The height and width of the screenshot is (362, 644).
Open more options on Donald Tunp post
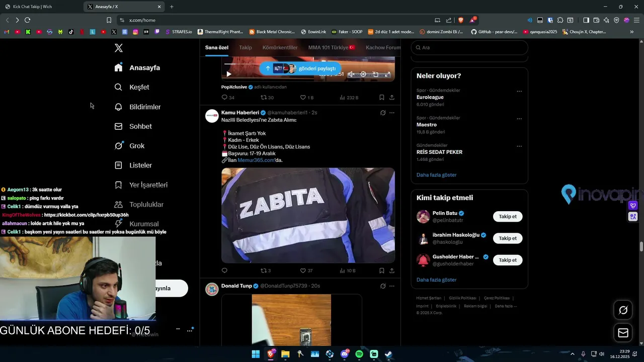coord(392,286)
